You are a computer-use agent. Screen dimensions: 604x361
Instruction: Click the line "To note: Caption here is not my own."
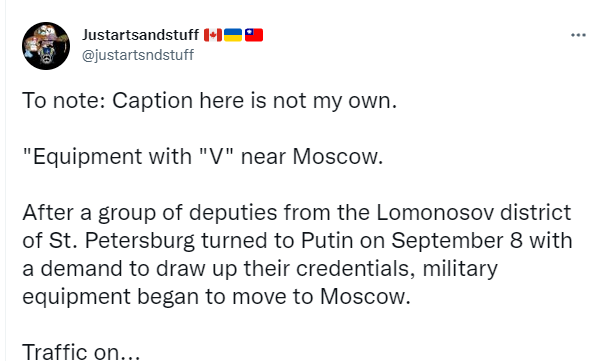[210, 101]
